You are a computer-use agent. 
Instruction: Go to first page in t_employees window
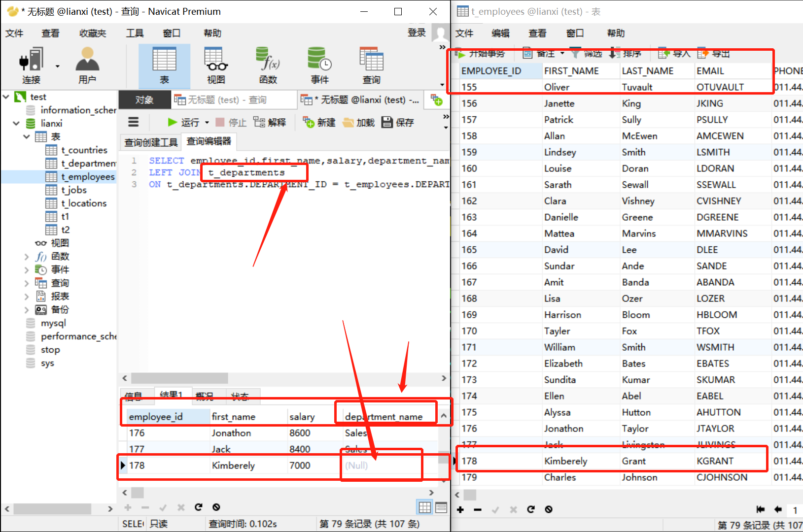pos(761,509)
